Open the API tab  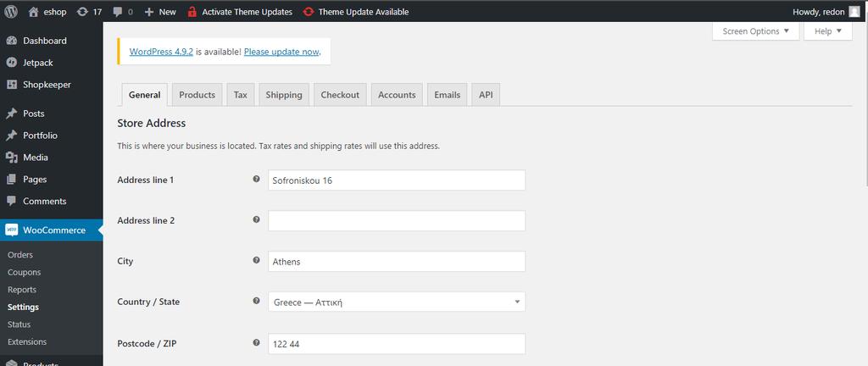(486, 95)
